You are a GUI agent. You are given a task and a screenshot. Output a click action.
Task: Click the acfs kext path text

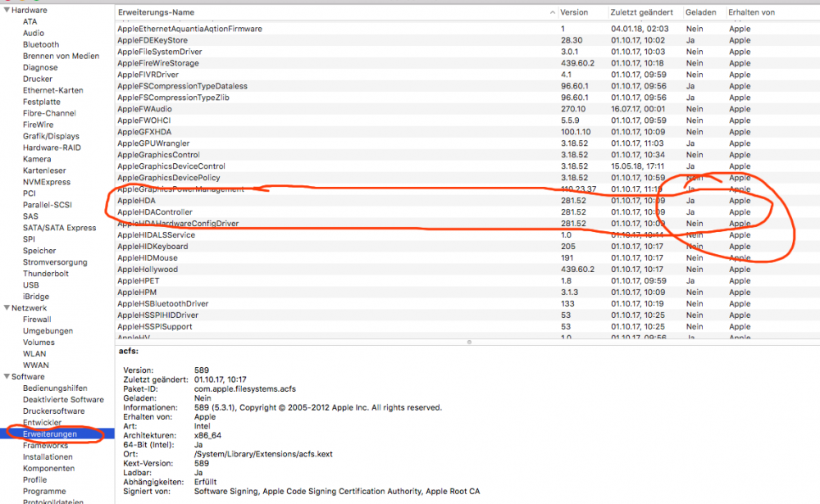pyautogui.click(x=263, y=454)
